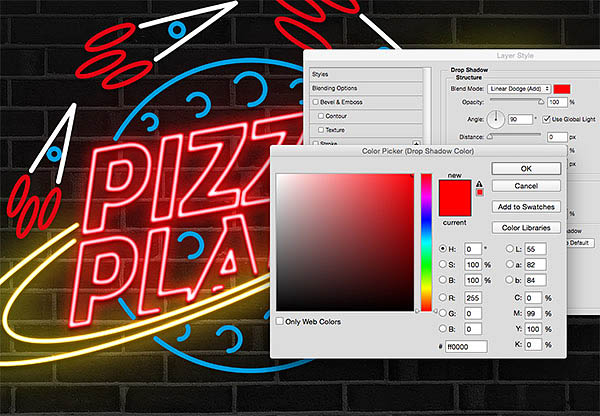Click the Add to Swatches button
600x416 pixels.
point(526,206)
